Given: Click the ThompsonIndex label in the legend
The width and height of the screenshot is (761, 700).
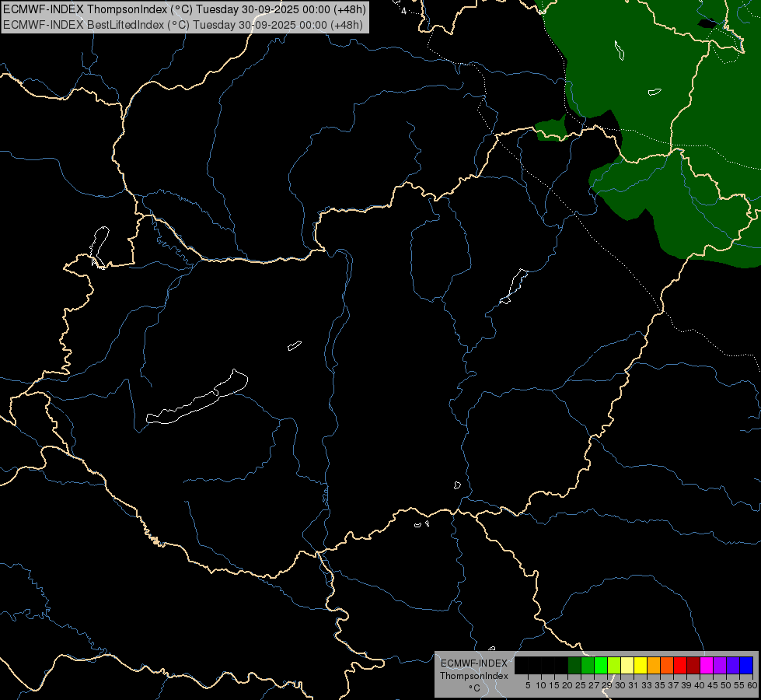Looking at the screenshot, I should pyautogui.click(x=474, y=676).
